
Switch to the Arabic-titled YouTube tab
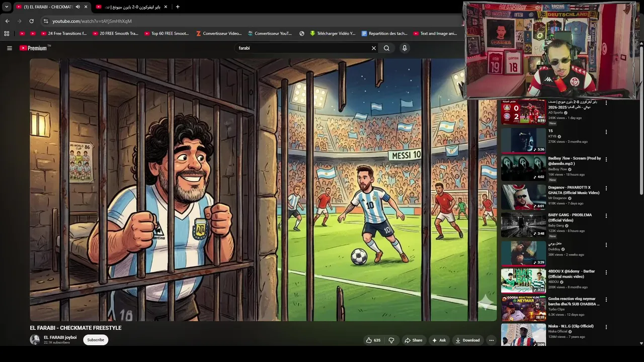pyautogui.click(x=132, y=7)
